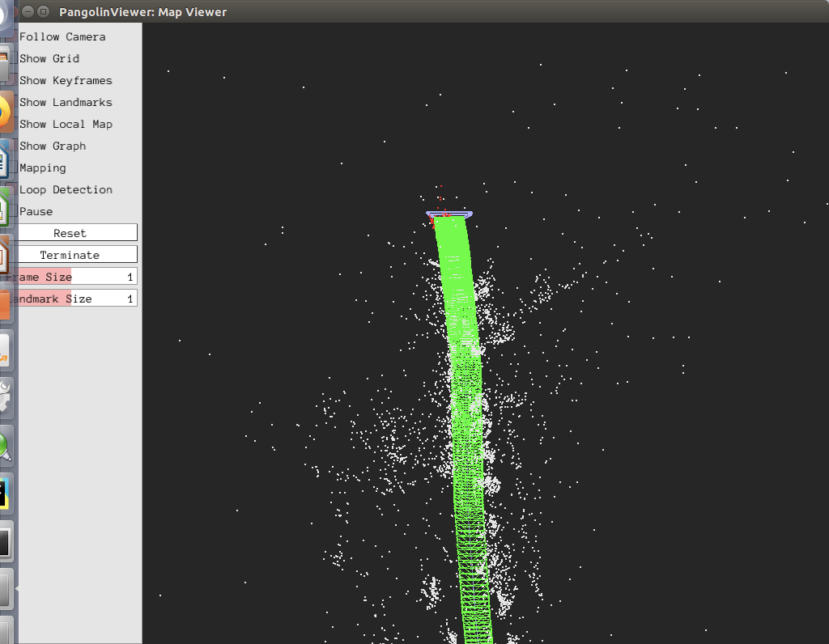Open LibreOffice Impress from the dock
The width and height of the screenshot is (829, 644).
click(x=6, y=251)
